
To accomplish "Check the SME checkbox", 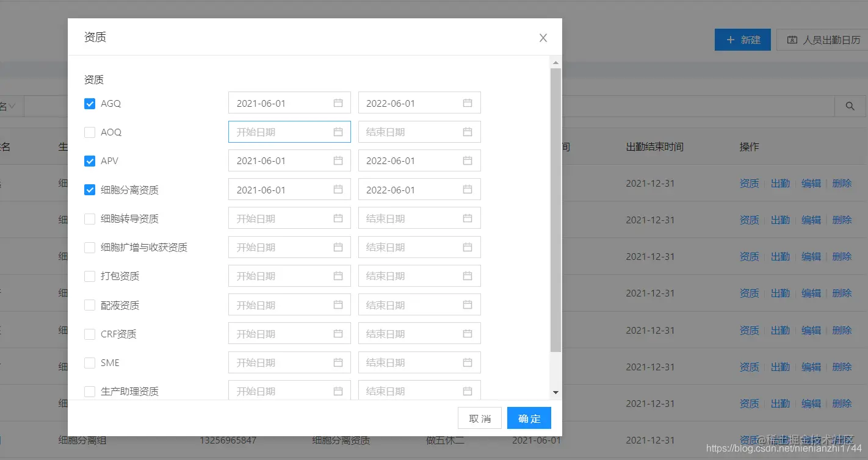I will point(90,363).
